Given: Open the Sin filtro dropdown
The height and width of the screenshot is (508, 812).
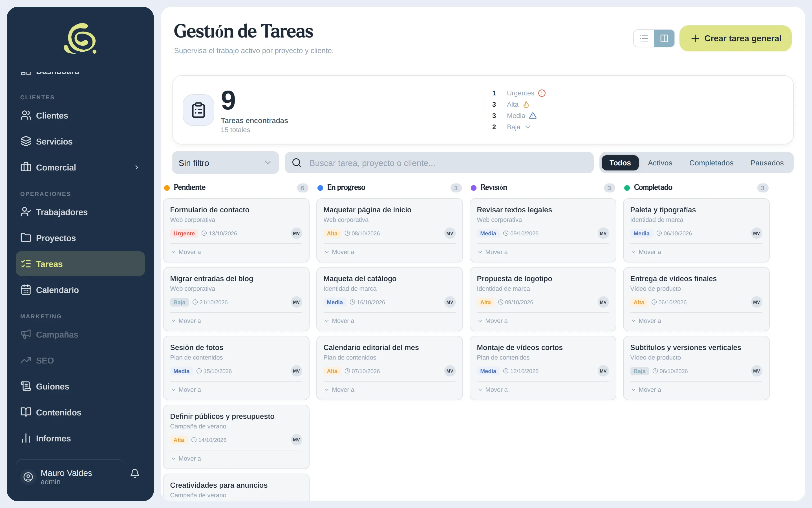Looking at the screenshot, I should 226,163.
